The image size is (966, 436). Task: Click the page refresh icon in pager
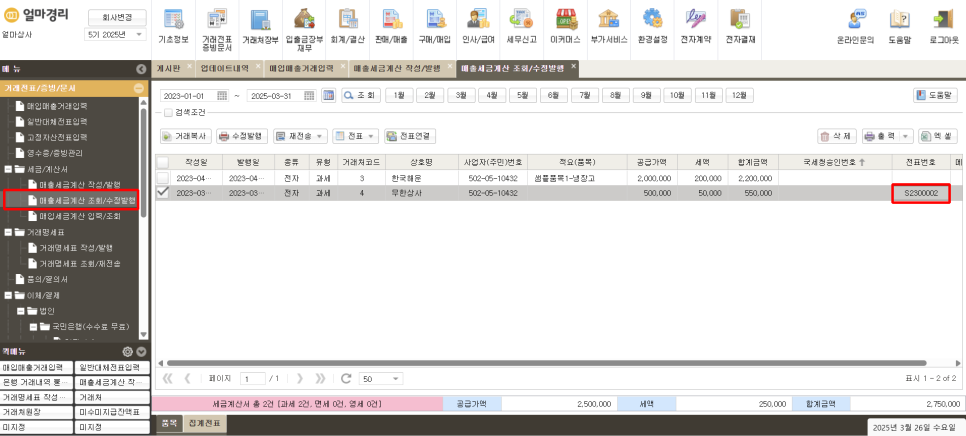346,378
